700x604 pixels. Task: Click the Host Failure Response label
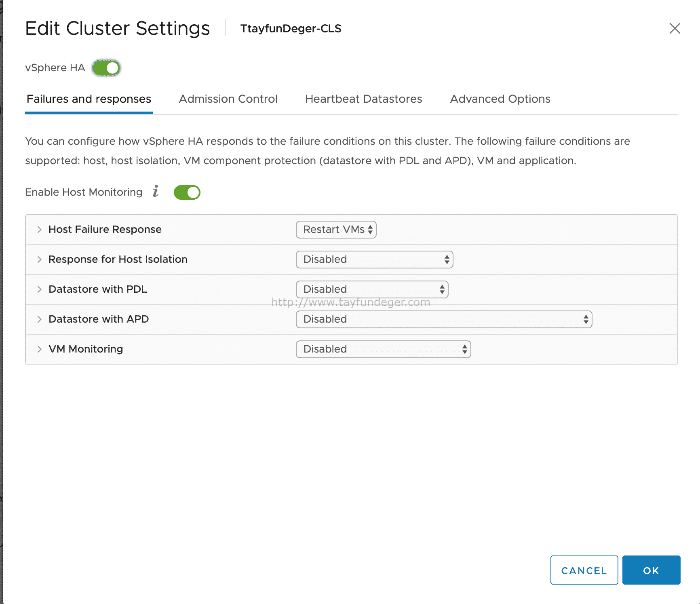(105, 230)
